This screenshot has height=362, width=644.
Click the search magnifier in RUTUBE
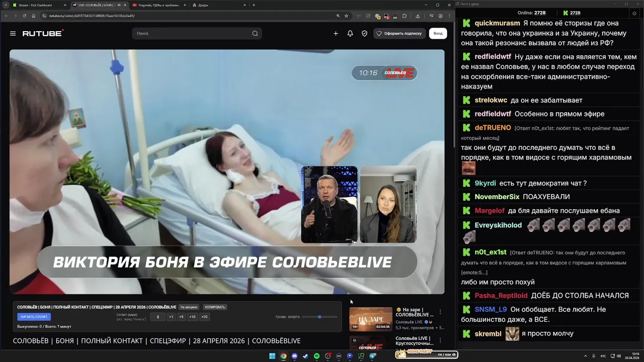[x=255, y=33]
